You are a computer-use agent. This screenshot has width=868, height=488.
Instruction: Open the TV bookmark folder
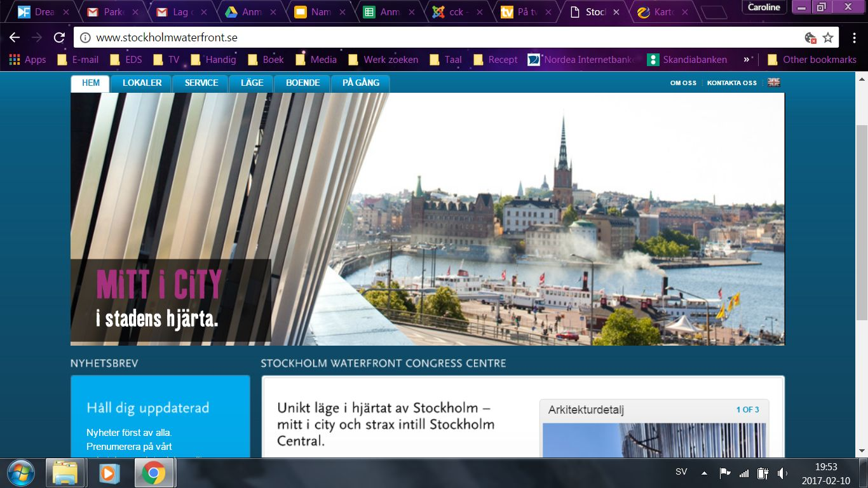click(166, 60)
